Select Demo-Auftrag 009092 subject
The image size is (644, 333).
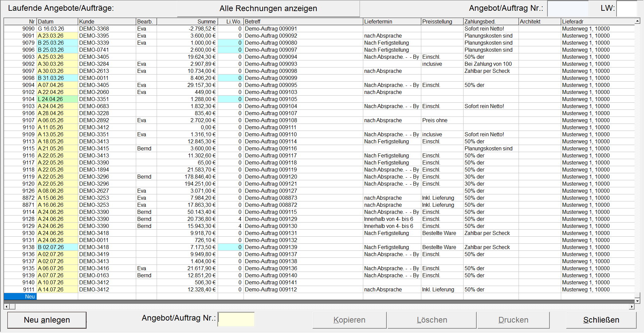click(x=303, y=36)
